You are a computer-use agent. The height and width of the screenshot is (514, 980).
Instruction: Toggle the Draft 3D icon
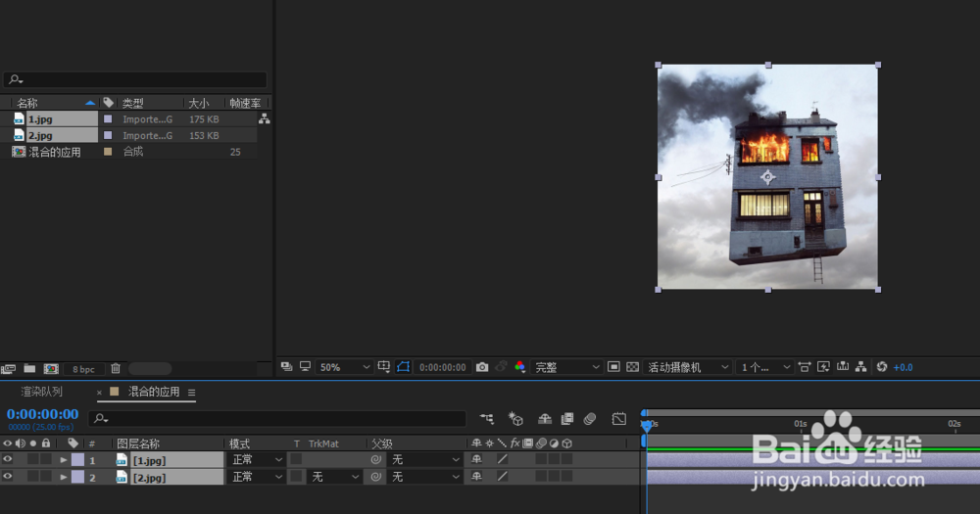(515, 418)
